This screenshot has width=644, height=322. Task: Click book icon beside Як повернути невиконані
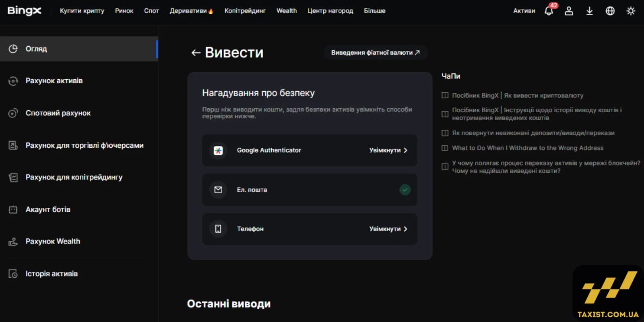pyautogui.click(x=445, y=133)
